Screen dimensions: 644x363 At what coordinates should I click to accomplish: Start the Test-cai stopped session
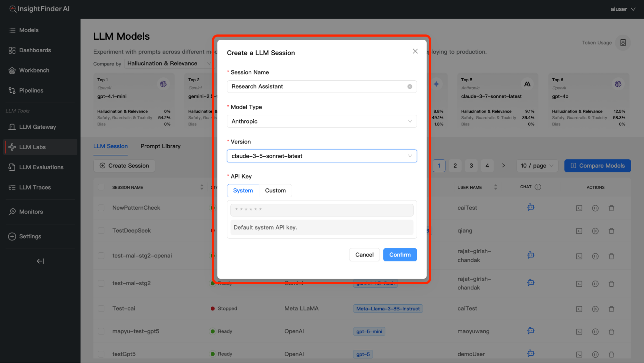click(x=595, y=309)
